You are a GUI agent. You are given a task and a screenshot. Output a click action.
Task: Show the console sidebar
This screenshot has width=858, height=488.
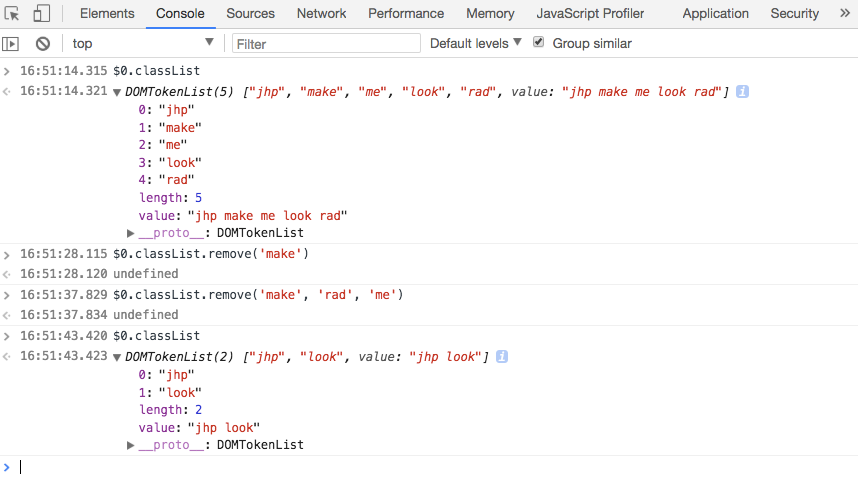click(x=11, y=44)
